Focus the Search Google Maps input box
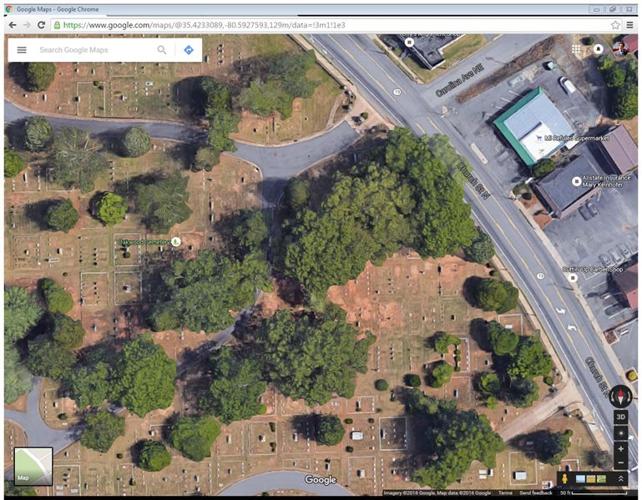Image resolution: width=642 pixels, height=500 pixels. (x=94, y=50)
